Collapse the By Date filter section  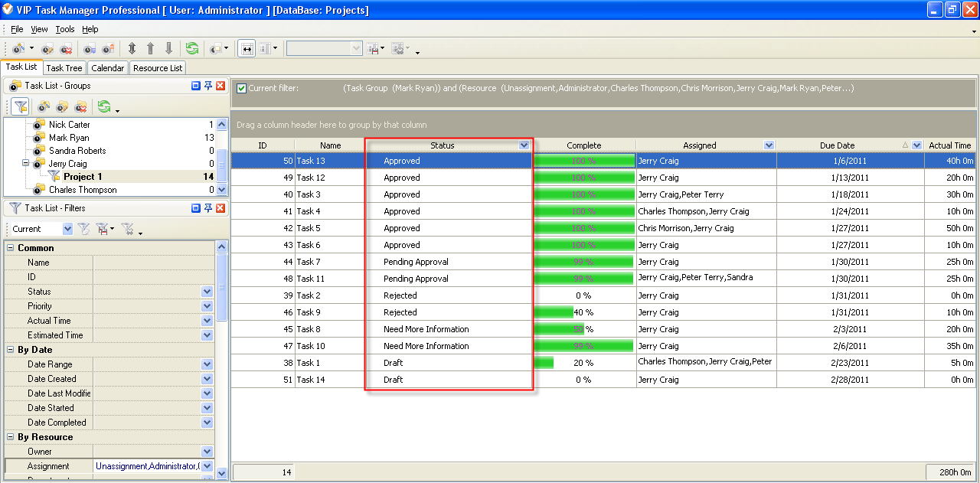tap(11, 350)
